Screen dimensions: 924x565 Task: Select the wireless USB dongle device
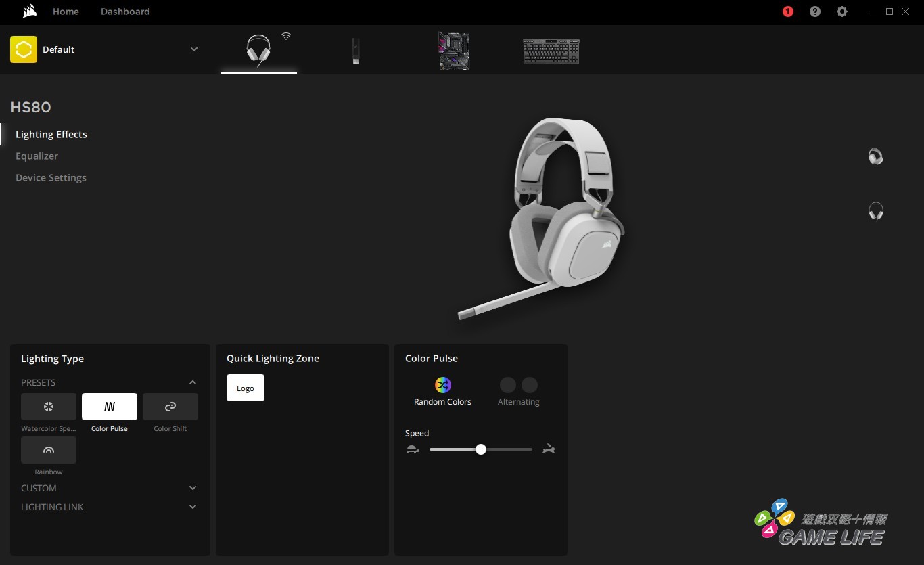click(x=355, y=51)
